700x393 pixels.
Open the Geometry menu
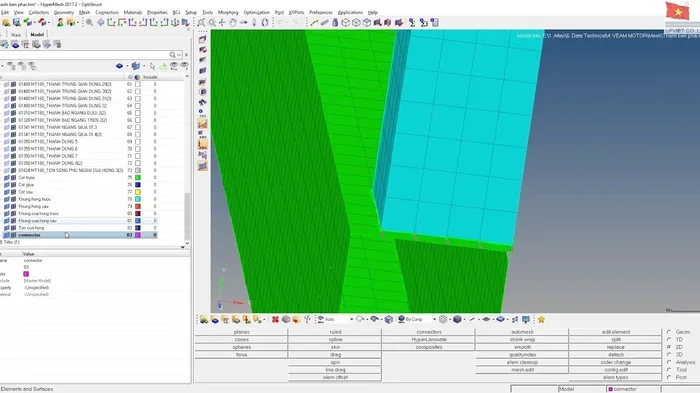63,13
